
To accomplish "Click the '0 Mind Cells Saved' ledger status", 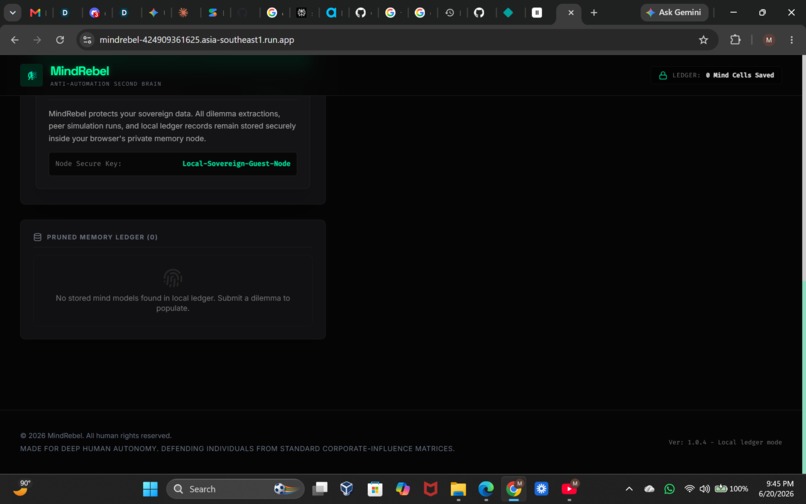I will click(x=740, y=75).
